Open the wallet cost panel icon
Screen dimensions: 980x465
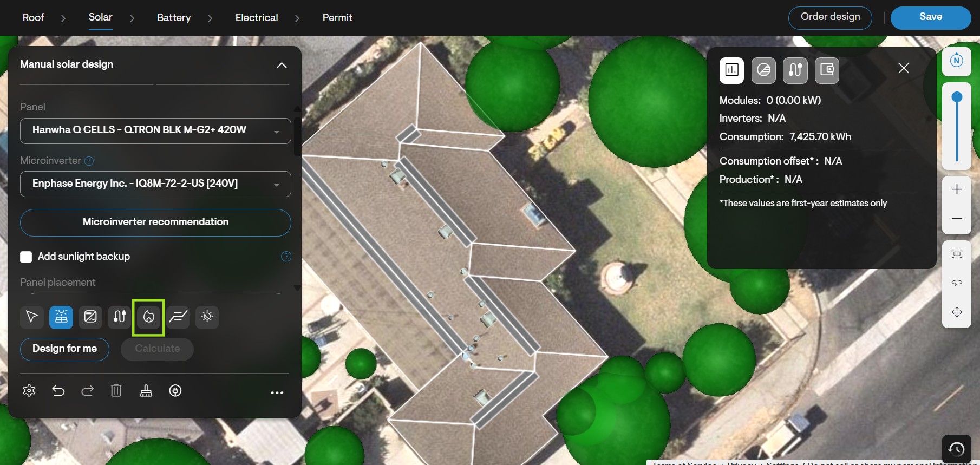827,70
